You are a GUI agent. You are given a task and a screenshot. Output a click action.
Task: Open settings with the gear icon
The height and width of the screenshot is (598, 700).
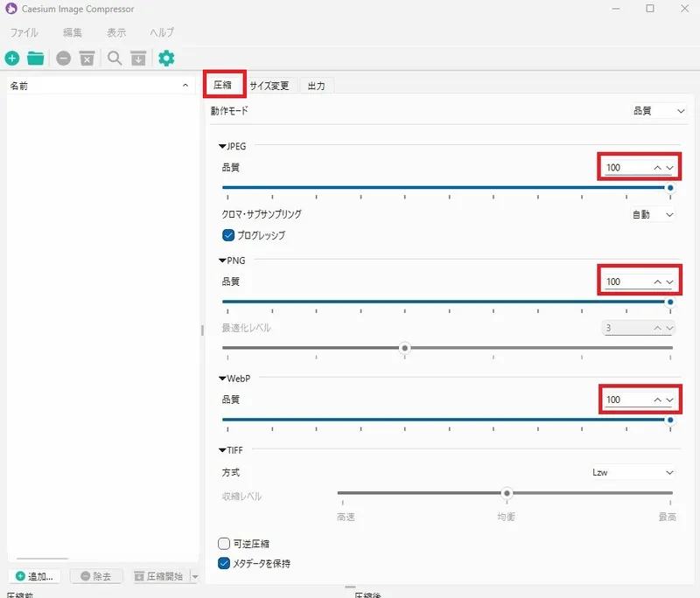point(166,59)
